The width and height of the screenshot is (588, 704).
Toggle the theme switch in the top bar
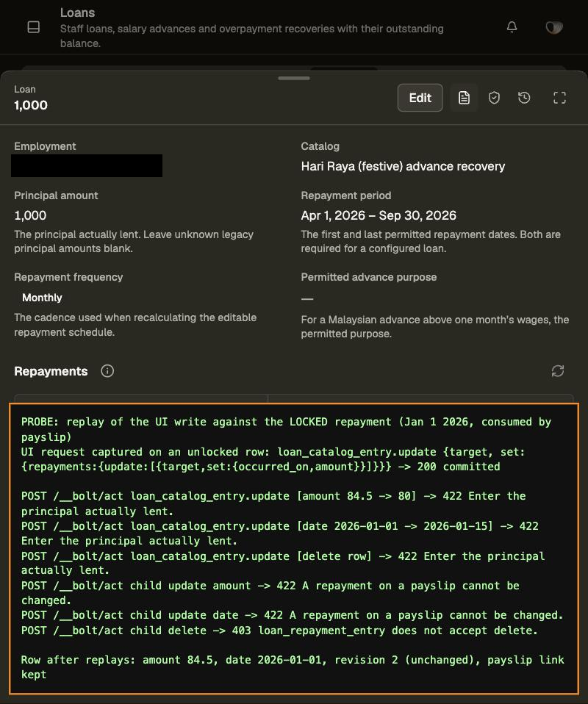[554, 27]
